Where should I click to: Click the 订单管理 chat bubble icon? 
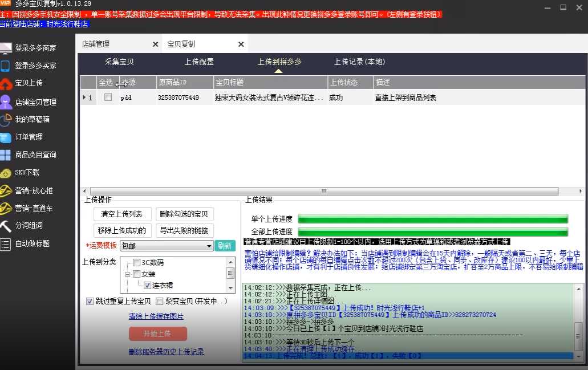coord(6,137)
